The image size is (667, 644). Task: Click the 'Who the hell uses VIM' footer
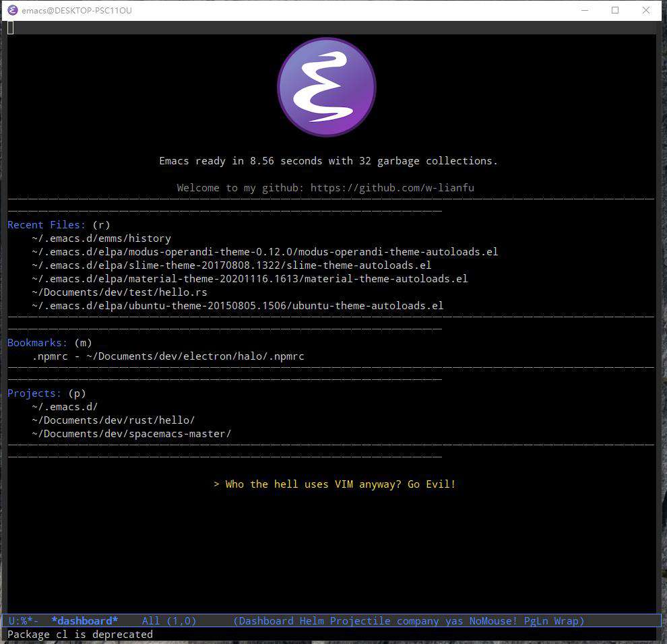[335, 484]
